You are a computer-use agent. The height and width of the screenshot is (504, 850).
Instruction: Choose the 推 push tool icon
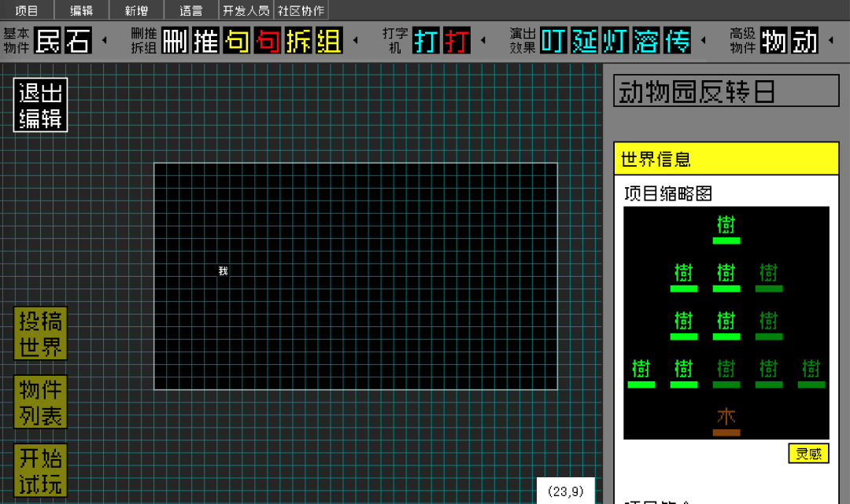pyautogui.click(x=206, y=41)
